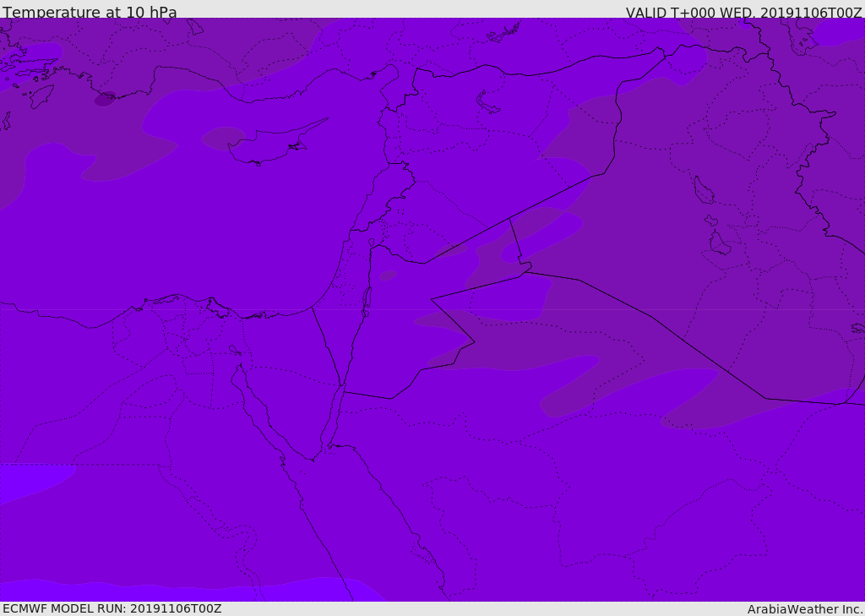Click the 'ArabiaWeather Inc.' credit text

click(805, 609)
